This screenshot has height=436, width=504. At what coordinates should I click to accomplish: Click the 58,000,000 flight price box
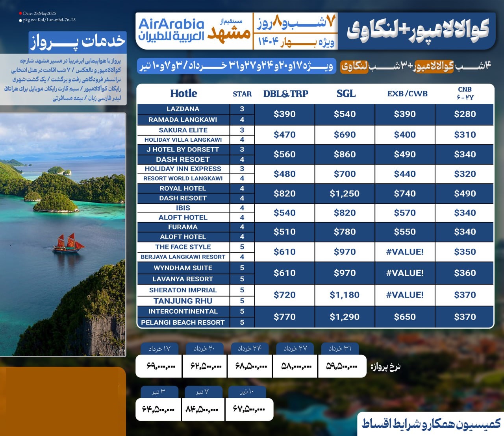pyautogui.click(x=296, y=366)
